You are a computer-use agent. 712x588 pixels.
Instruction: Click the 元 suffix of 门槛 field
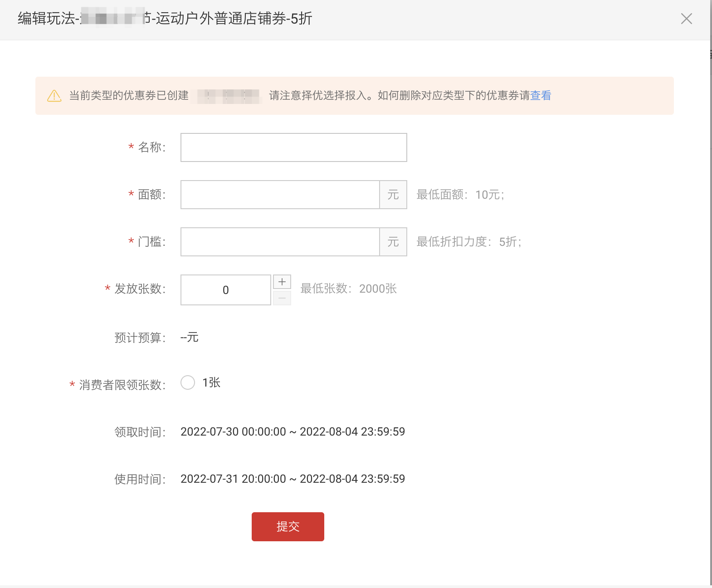click(x=393, y=242)
